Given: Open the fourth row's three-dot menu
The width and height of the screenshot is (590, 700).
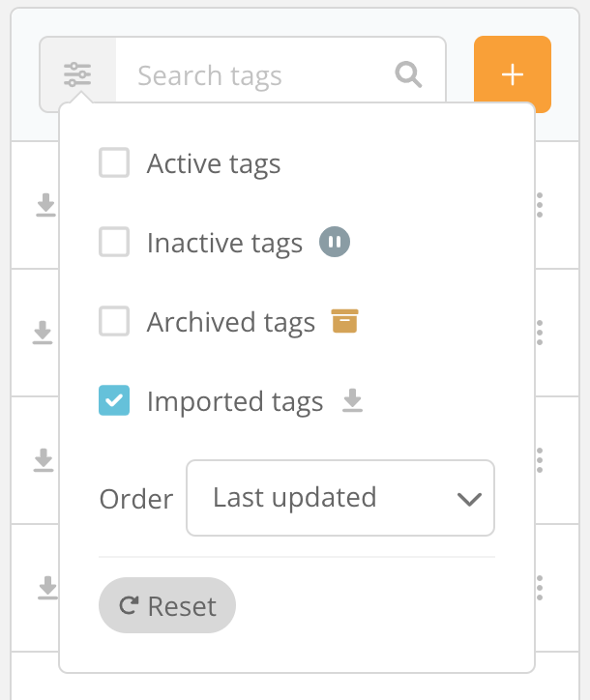Looking at the screenshot, I should (x=540, y=588).
